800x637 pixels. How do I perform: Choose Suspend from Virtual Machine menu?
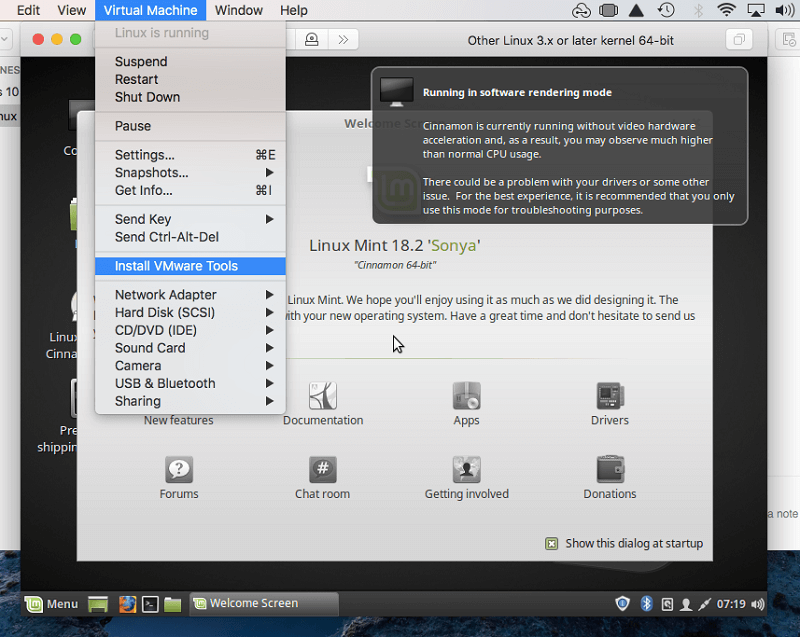click(190, 62)
